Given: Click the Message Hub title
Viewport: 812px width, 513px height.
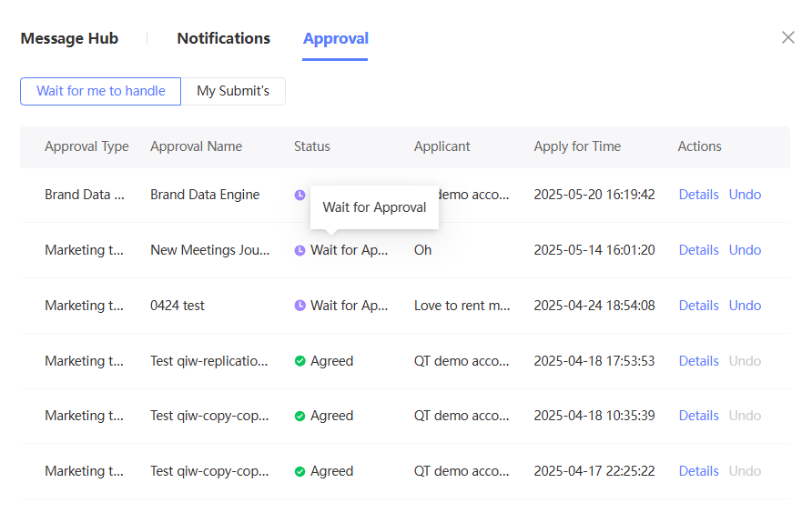Looking at the screenshot, I should click(x=69, y=38).
